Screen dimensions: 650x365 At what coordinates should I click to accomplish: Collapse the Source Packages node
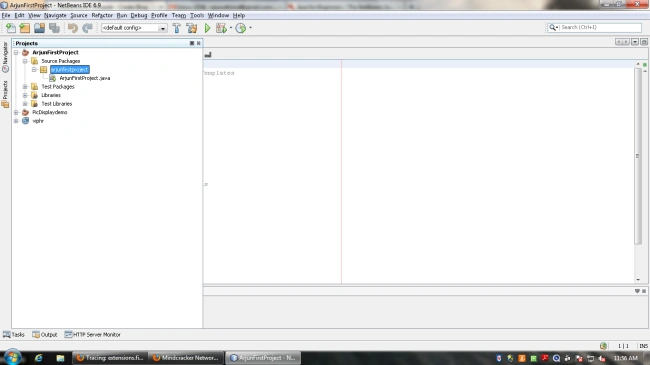(25, 61)
